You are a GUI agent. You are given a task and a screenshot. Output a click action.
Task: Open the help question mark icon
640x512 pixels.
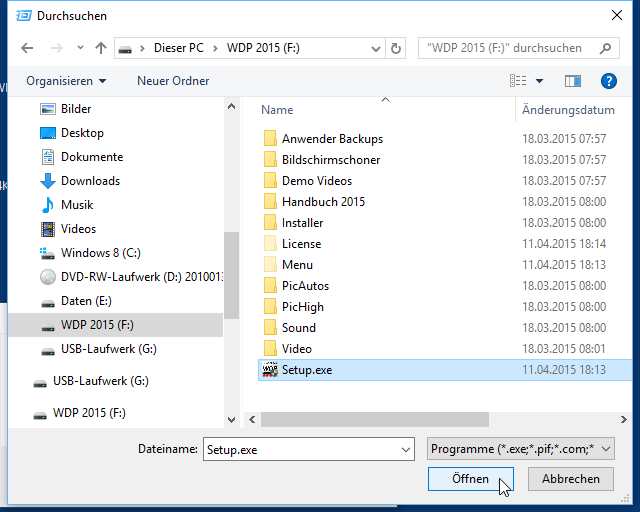[608, 81]
